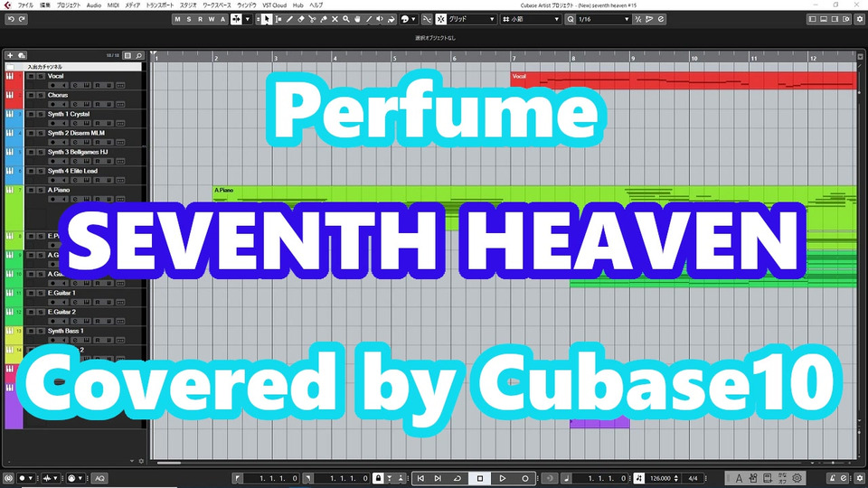Click the Undo arrow in toolbar

pos(11,19)
